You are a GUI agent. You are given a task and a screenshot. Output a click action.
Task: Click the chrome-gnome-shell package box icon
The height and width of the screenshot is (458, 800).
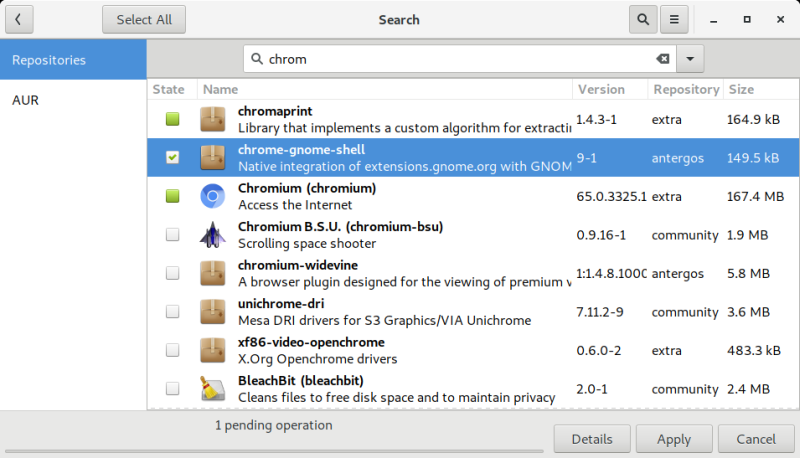(x=213, y=158)
